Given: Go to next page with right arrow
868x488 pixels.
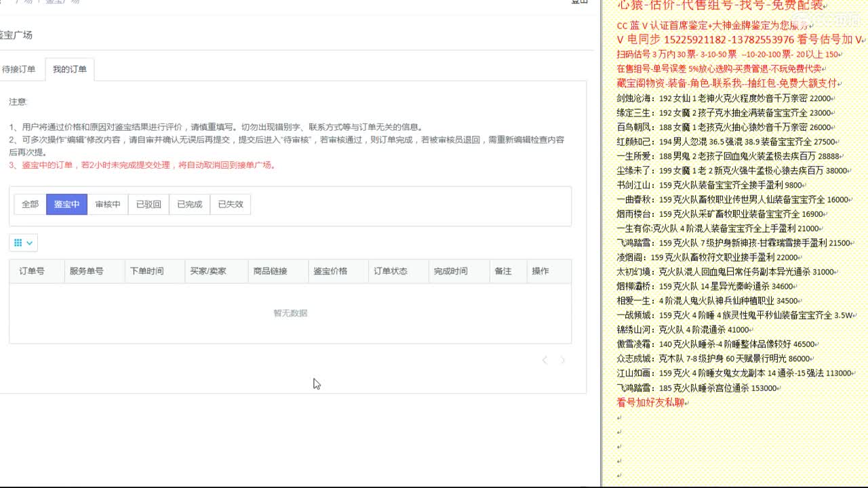Looking at the screenshot, I should [x=563, y=360].
